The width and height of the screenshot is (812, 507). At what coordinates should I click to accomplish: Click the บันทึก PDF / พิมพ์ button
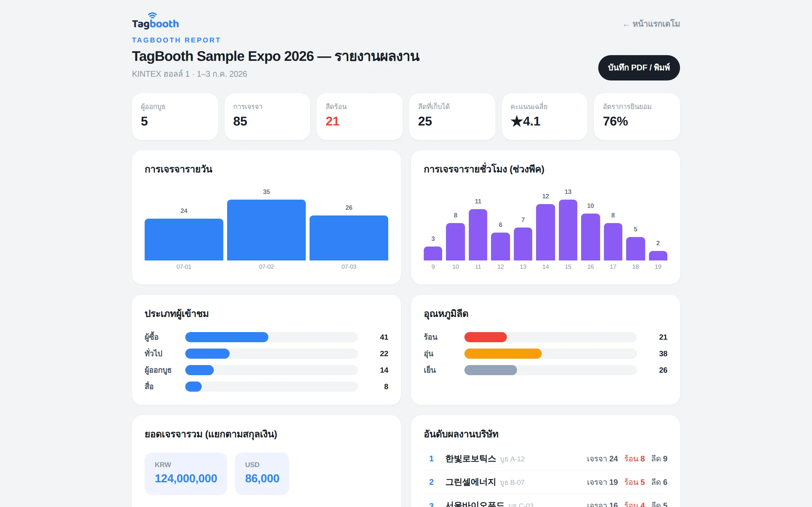click(x=638, y=68)
